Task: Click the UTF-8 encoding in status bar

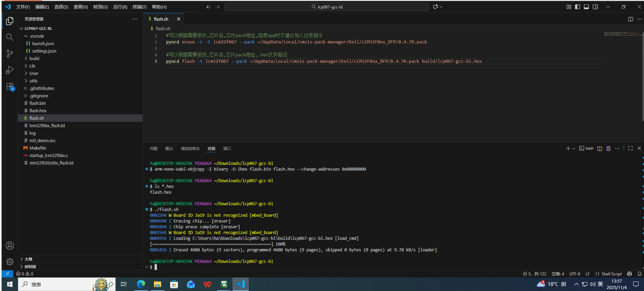Action: [x=575, y=274]
